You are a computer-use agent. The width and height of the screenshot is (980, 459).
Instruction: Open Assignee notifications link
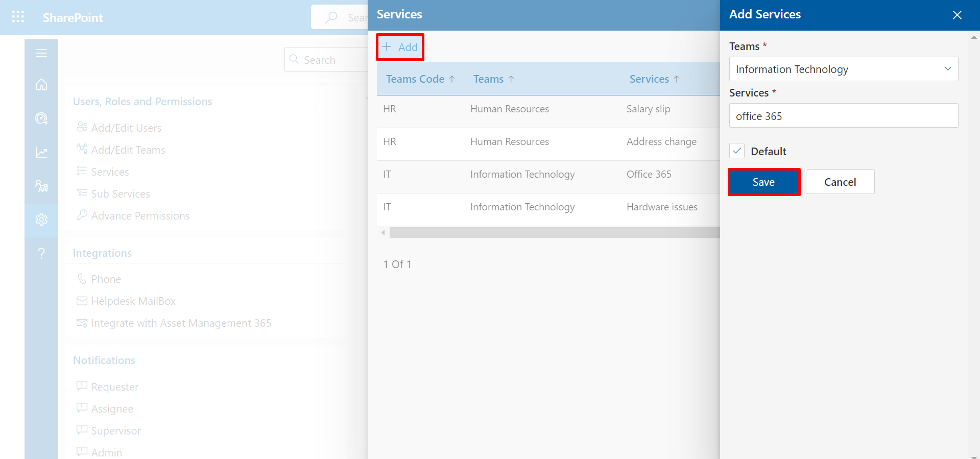point(112,409)
